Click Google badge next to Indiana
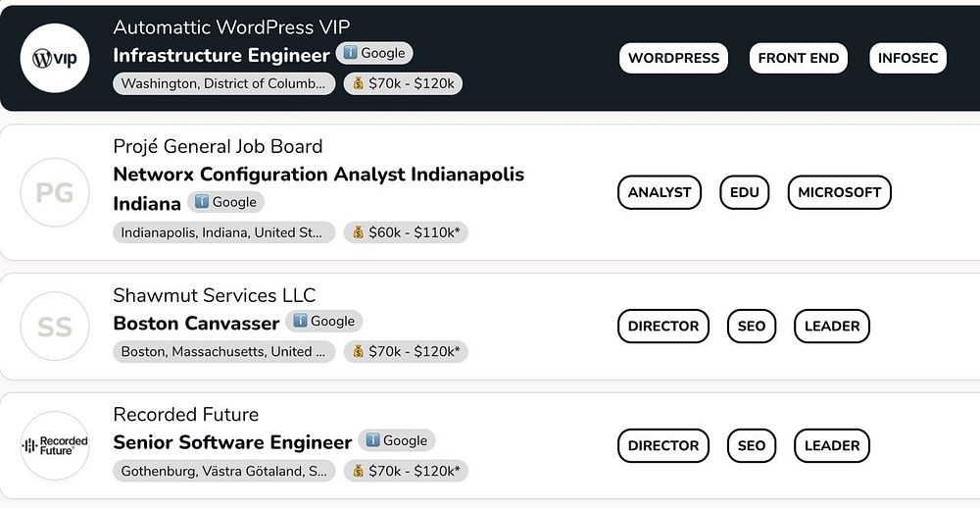 225,202
